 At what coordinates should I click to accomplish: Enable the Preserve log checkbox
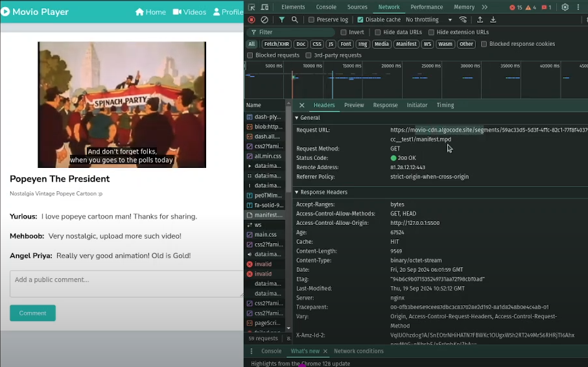312,20
